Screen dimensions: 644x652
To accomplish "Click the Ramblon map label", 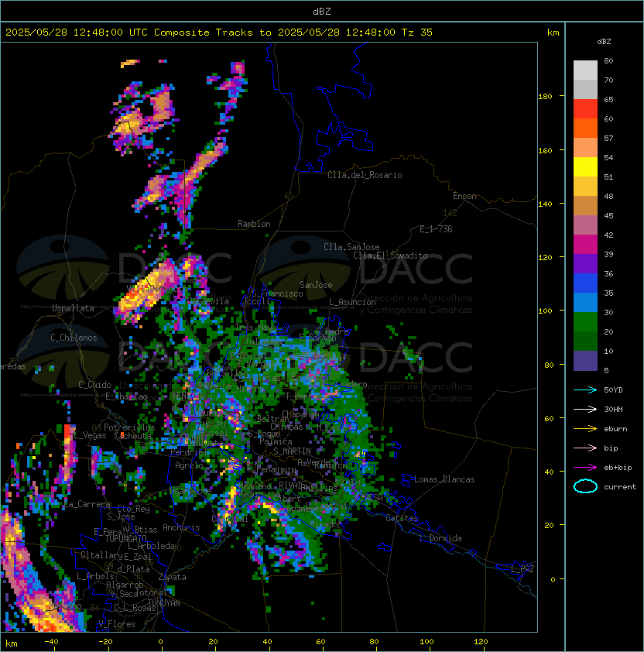I will pos(254,224).
